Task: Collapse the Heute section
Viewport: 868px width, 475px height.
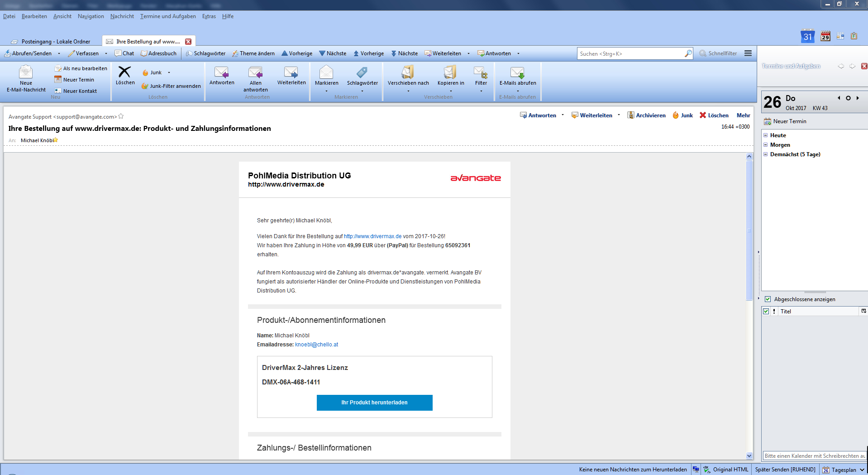Action: click(766, 135)
